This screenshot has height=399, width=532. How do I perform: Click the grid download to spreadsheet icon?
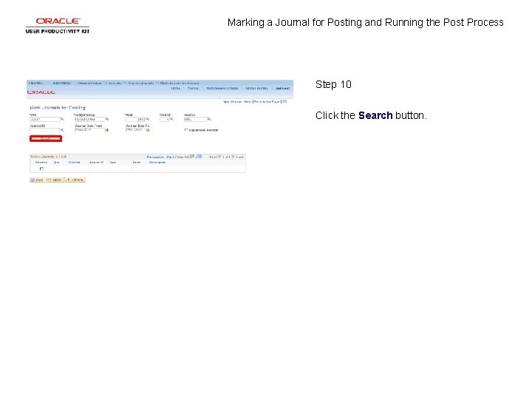pos(199,157)
